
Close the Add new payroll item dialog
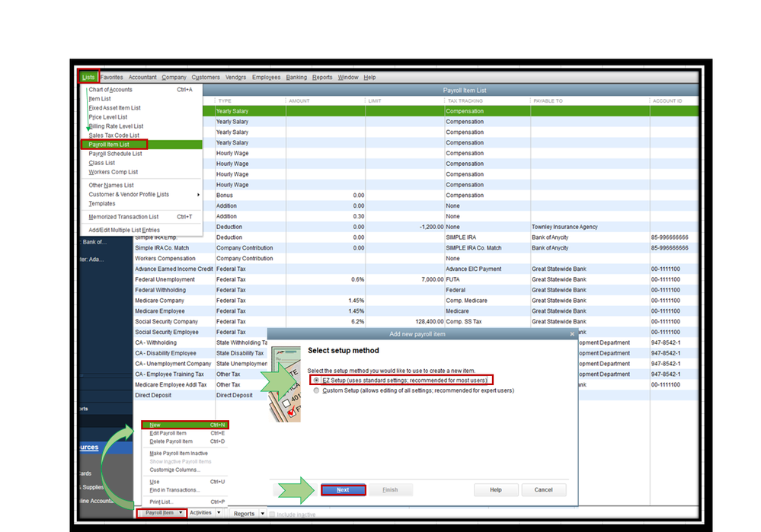coord(572,334)
